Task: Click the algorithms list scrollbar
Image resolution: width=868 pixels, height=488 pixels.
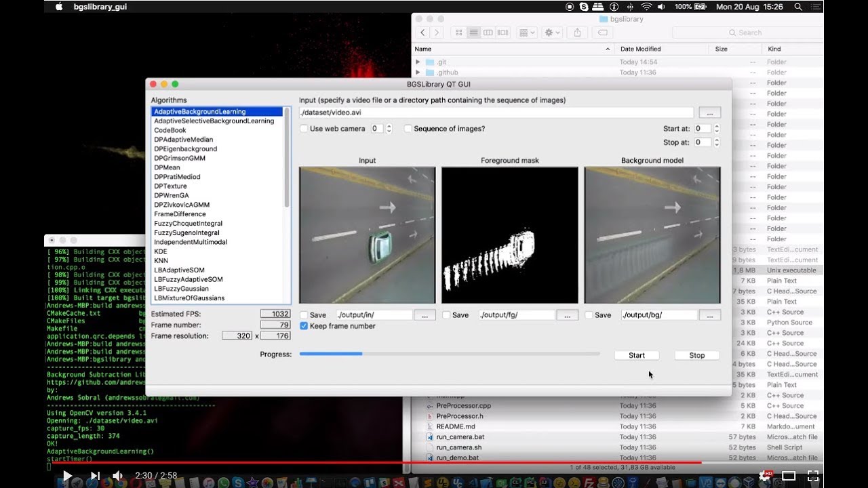Action: (287, 157)
